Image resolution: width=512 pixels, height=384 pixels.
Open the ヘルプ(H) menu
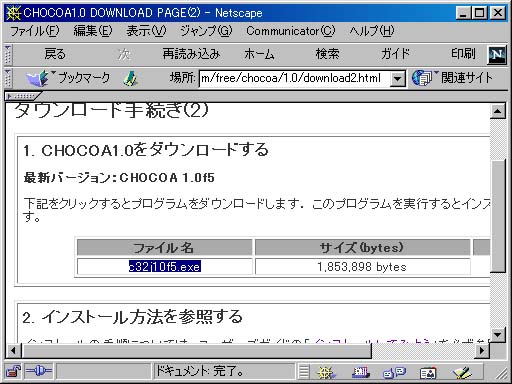click(372, 31)
